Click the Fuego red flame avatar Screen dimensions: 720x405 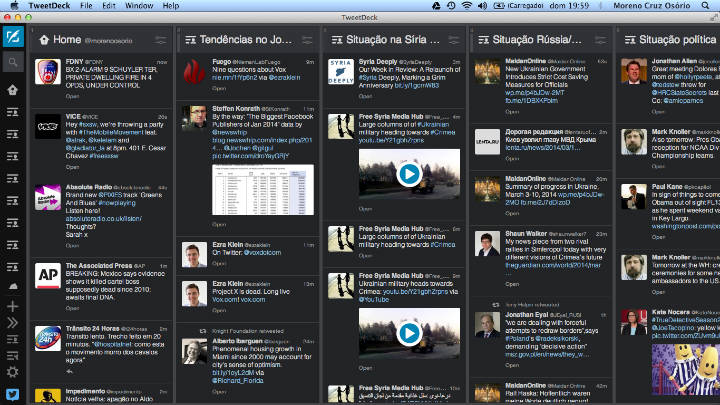pyautogui.click(x=194, y=71)
